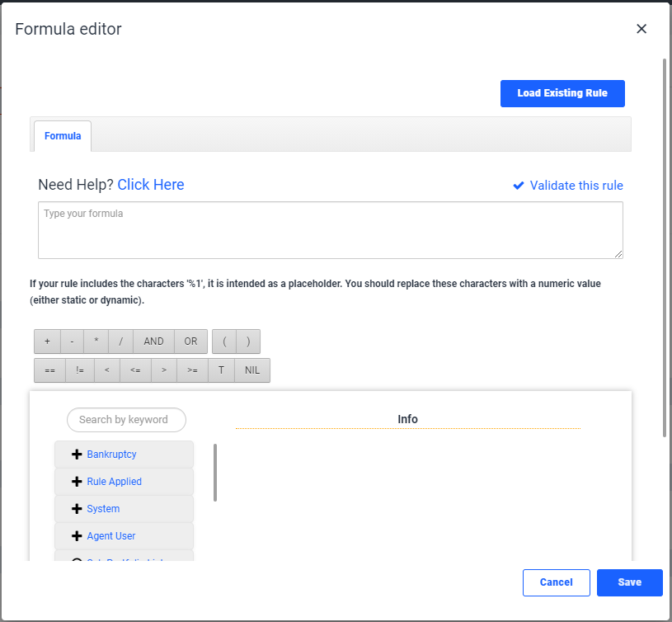Click the Cancel button
This screenshot has width=672, height=622.
click(x=557, y=582)
